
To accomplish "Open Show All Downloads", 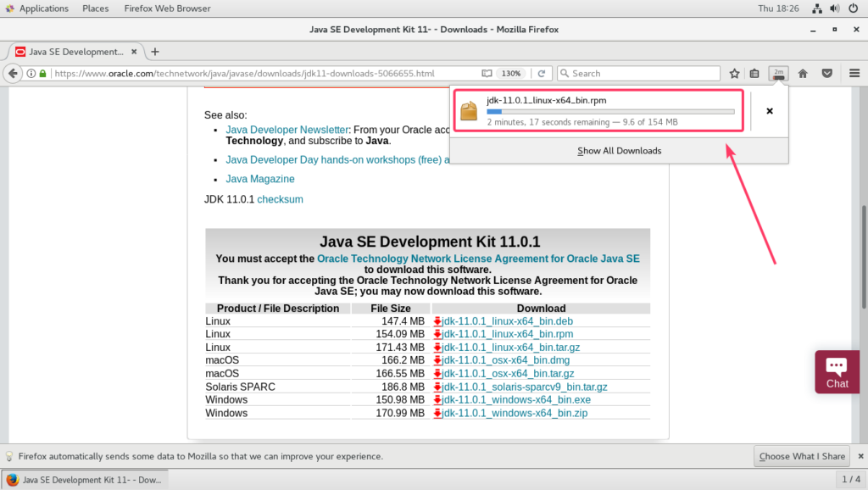I will [x=619, y=151].
